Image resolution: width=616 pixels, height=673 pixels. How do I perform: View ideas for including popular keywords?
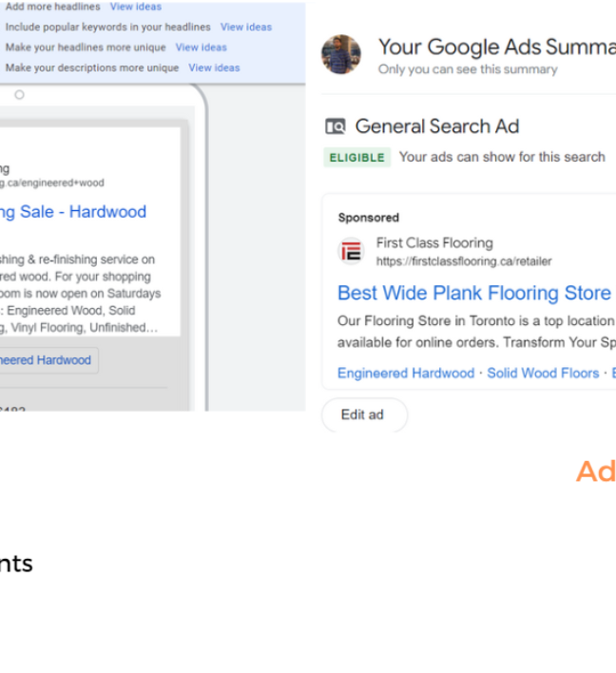[x=246, y=28]
